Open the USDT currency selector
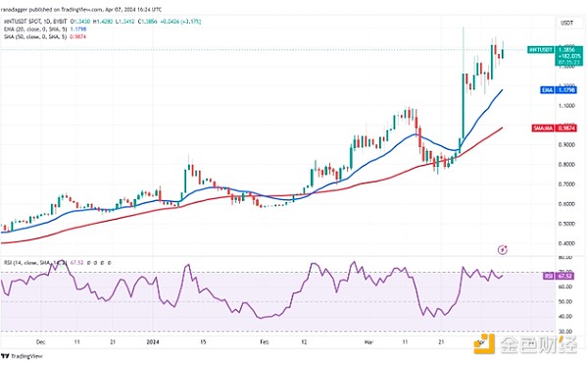This screenshot has height=365, width=588. point(566,23)
